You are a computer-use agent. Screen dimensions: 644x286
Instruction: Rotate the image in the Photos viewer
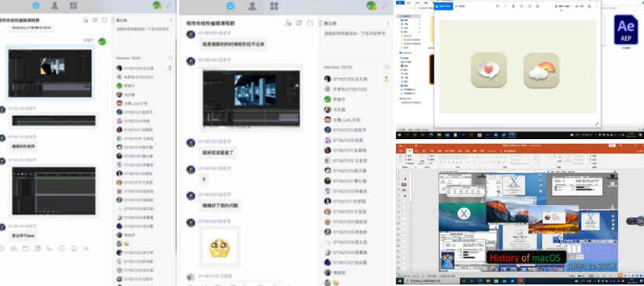click(530, 6)
